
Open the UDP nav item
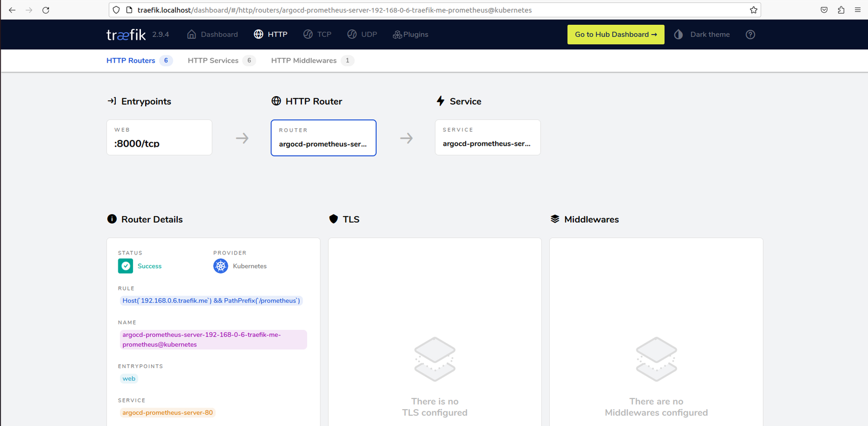pos(362,35)
